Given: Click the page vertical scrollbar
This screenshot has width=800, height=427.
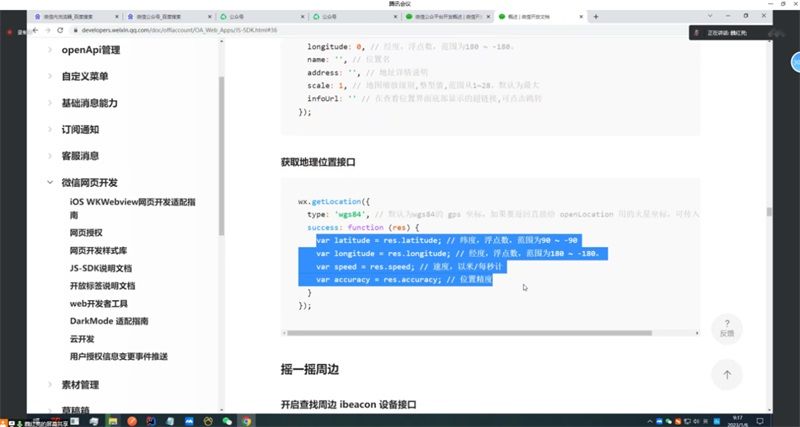Looking at the screenshot, I should (769, 210).
